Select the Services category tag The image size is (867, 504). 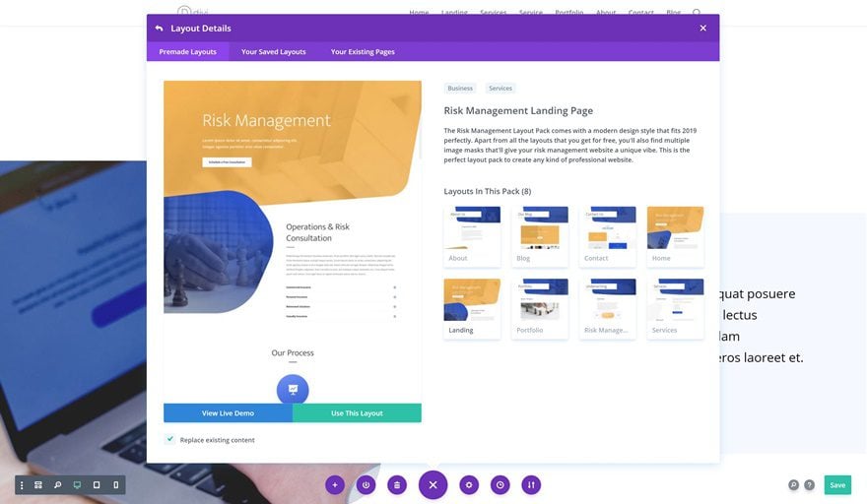[500, 89]
